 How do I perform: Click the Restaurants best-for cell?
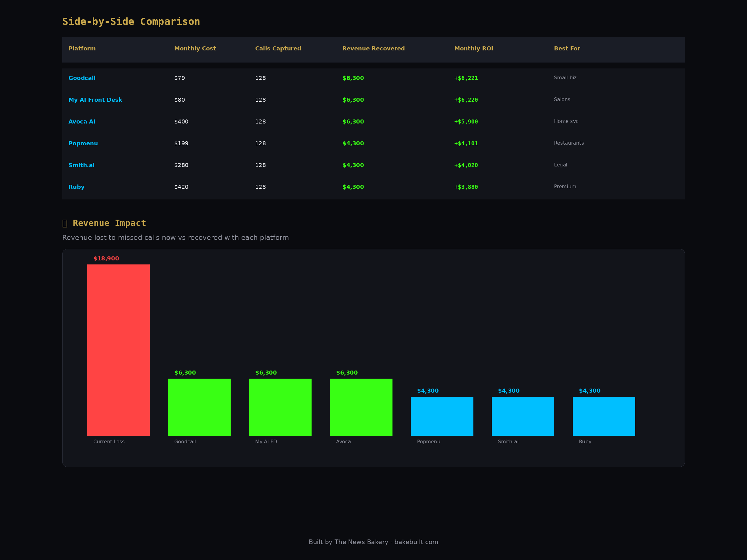[x=569, y=143]
